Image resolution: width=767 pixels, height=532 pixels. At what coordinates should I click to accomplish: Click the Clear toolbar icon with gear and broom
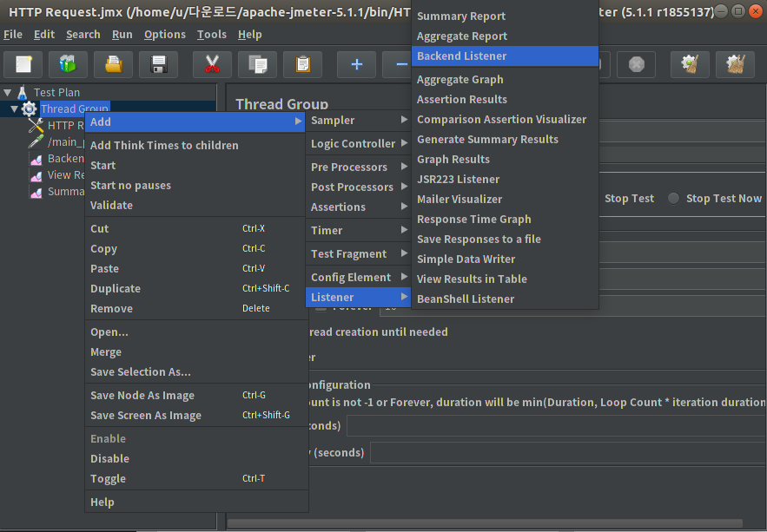coord(690,64)
